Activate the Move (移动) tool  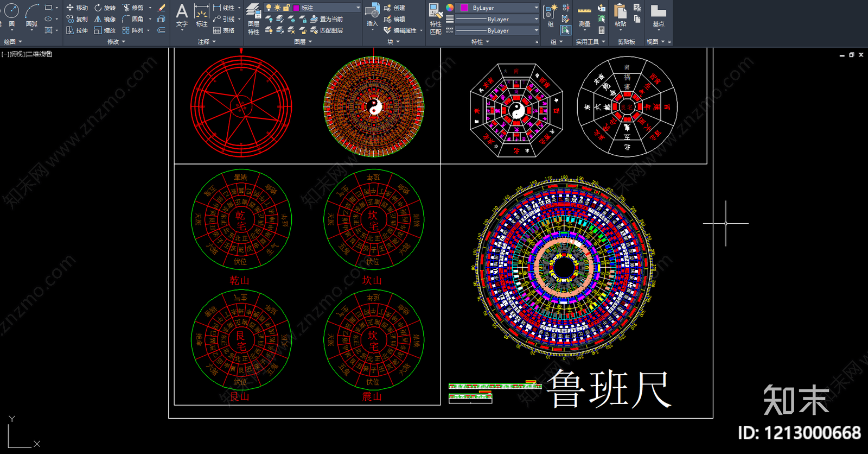click(76, 8)
